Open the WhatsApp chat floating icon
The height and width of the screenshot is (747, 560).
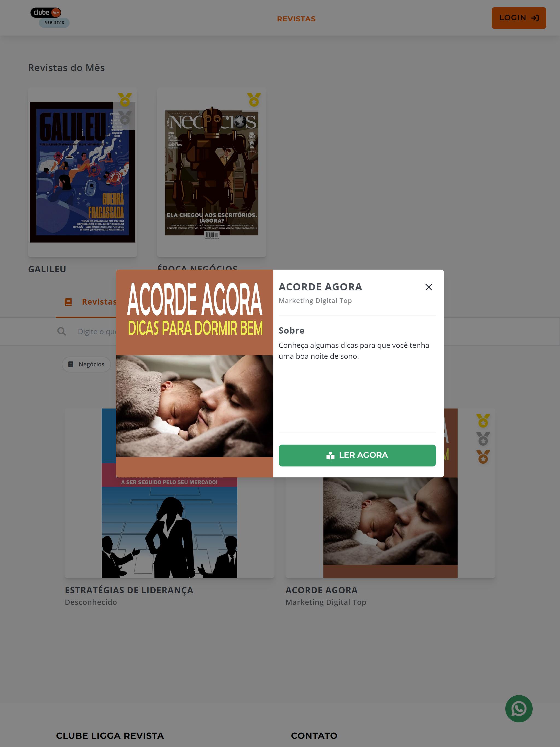pos(518,708)
